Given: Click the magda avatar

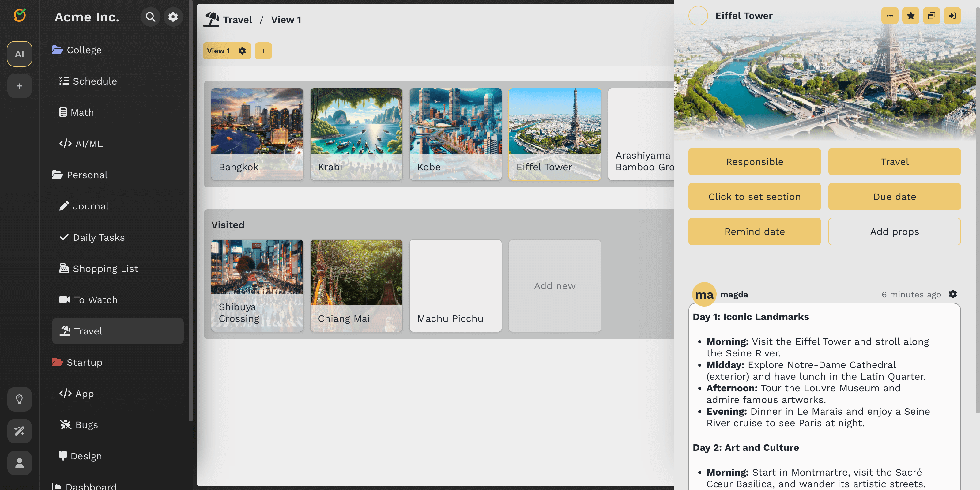Looking at the screenshot, I should point(704,294).
